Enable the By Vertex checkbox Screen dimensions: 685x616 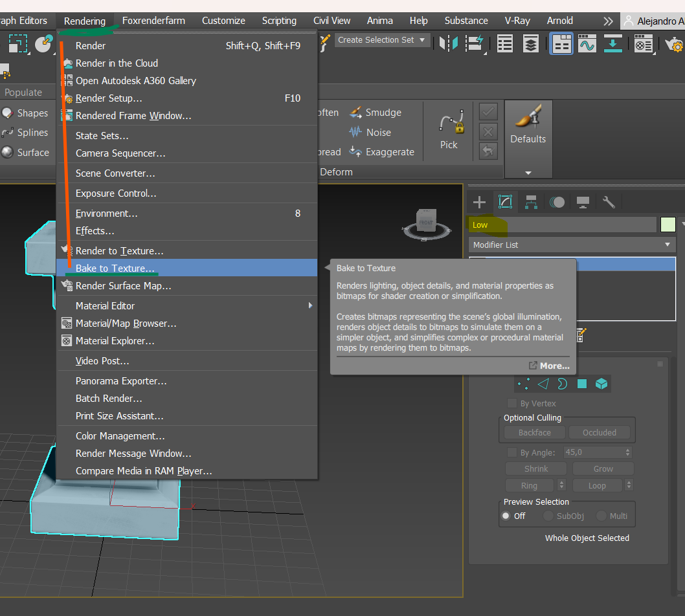(x=512, y=404)
